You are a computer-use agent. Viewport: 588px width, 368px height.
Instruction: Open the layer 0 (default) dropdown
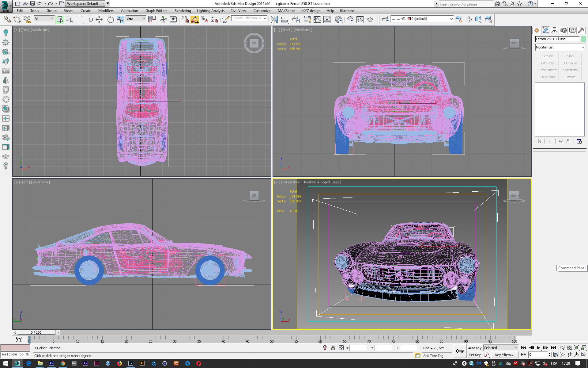point(422,19)
